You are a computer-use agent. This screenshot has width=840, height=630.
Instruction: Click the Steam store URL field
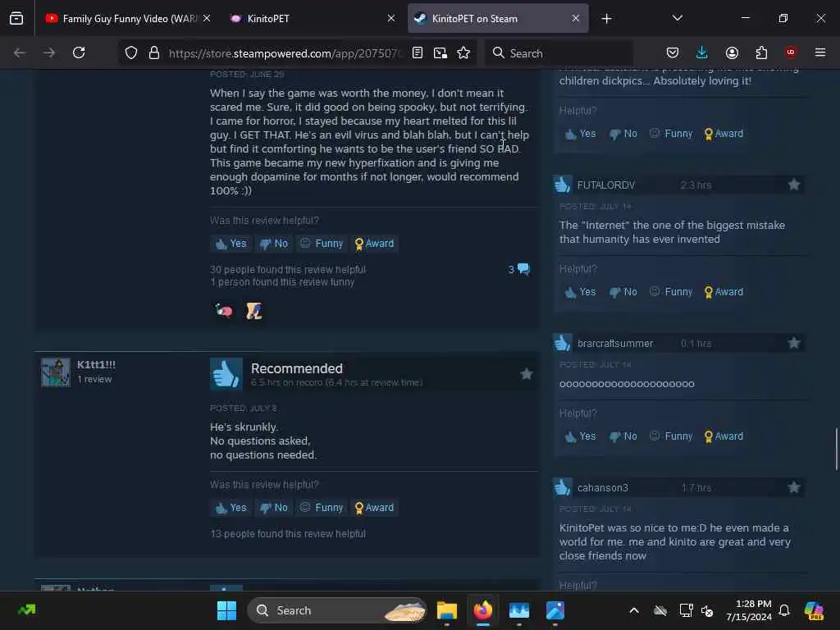(x=285, y=53)
